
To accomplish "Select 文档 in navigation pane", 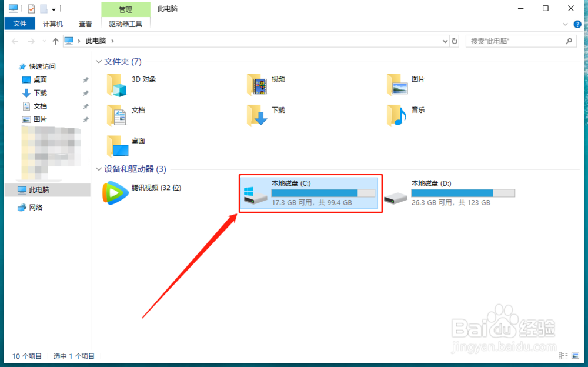I will (40, 106).
